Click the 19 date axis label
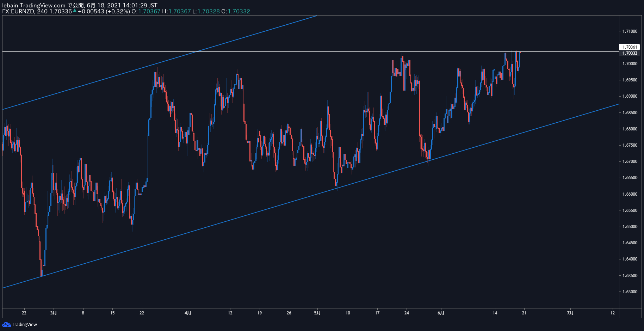This screenshot has width=644, height=331. pyautogui.click(x=260, y=313)
